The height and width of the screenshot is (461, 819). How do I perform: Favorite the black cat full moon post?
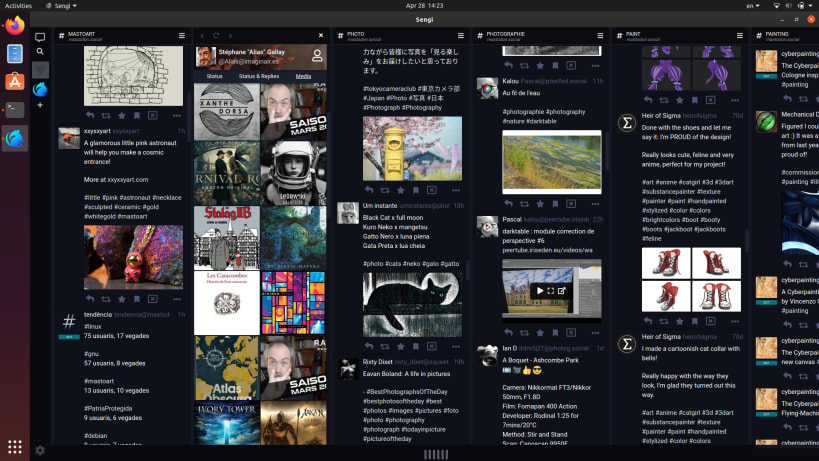[401, 346]
